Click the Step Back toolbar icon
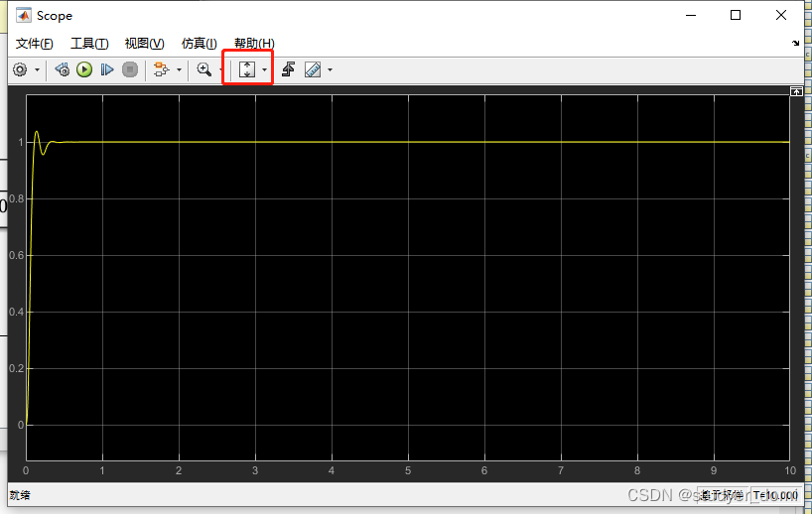The image size is (812, 514). [63, 69]
